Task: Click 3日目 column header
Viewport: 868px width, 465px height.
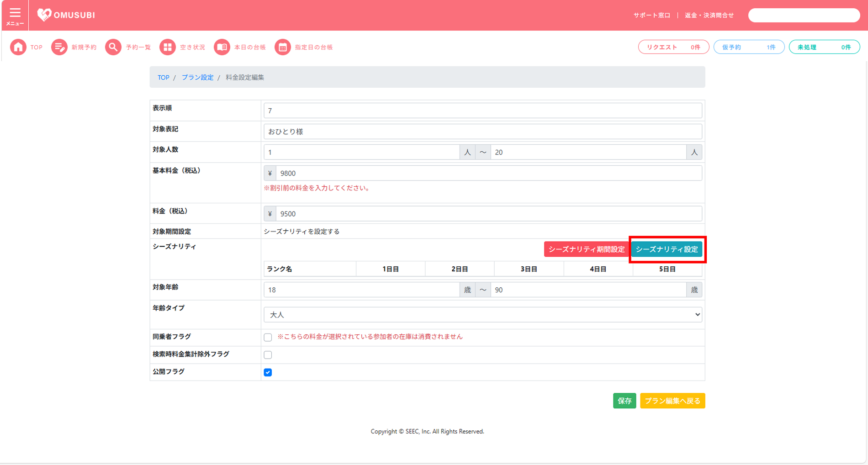Action: (529, 269)
